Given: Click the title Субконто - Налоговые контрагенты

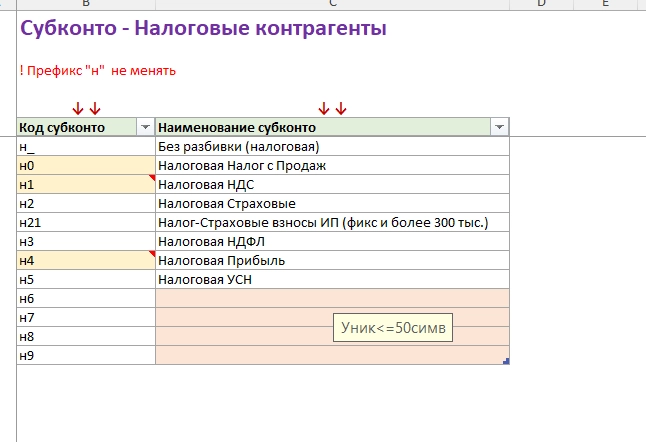Looking at the screenshot, I should tap(204, 28).
